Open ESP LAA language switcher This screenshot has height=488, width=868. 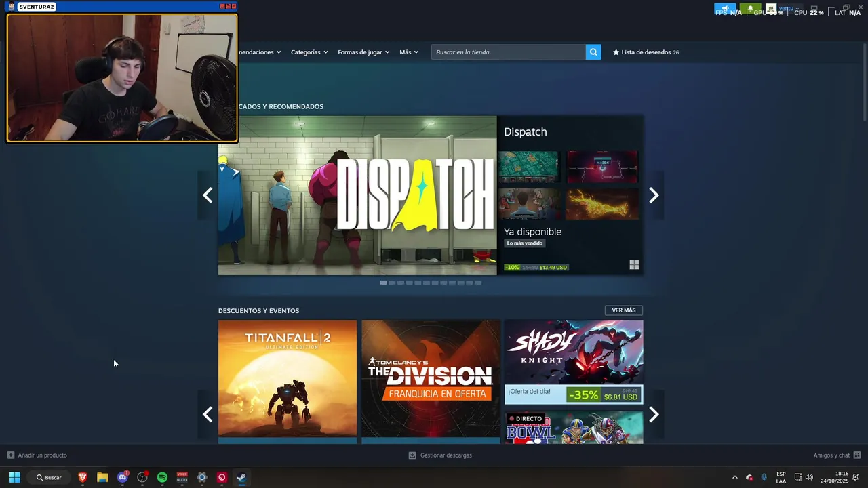point(781,477)
